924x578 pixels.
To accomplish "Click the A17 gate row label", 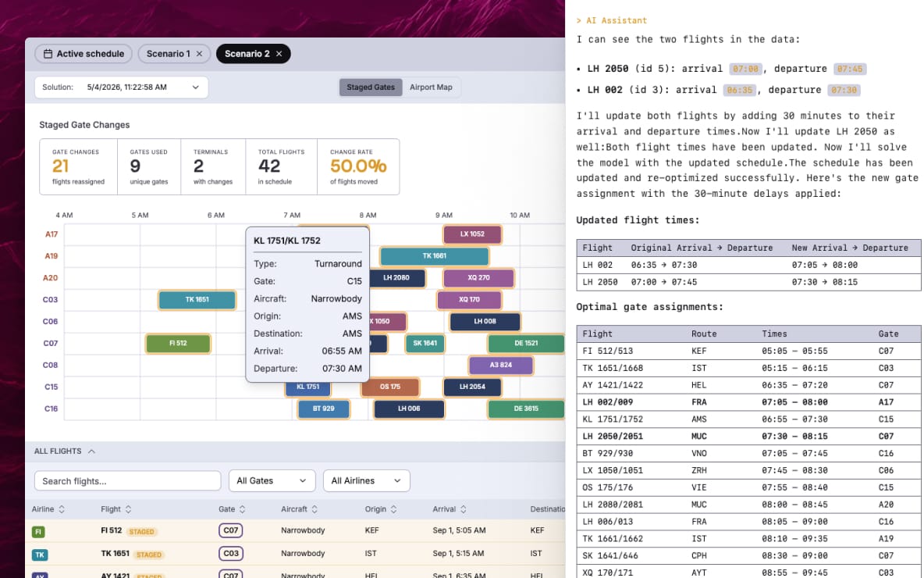I will 52,234.
